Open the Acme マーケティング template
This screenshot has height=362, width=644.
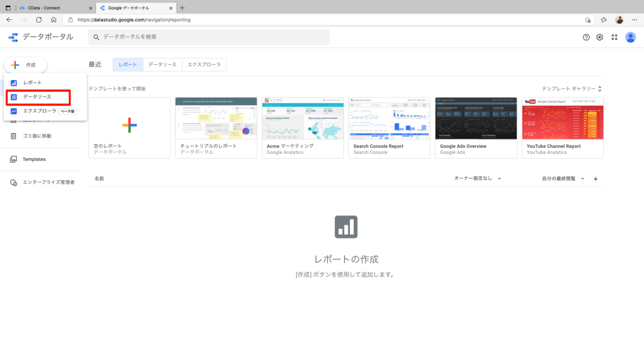pyautogui.click(x=303, y=128)
